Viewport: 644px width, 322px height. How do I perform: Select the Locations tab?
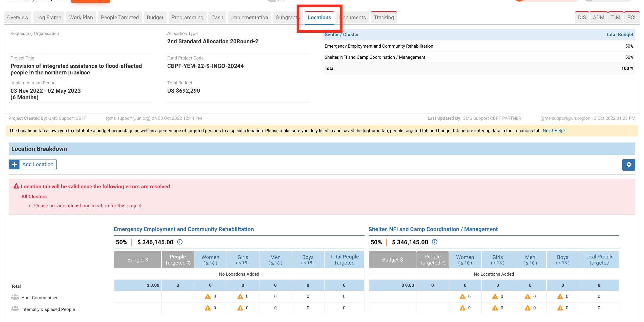coord(319,17)
